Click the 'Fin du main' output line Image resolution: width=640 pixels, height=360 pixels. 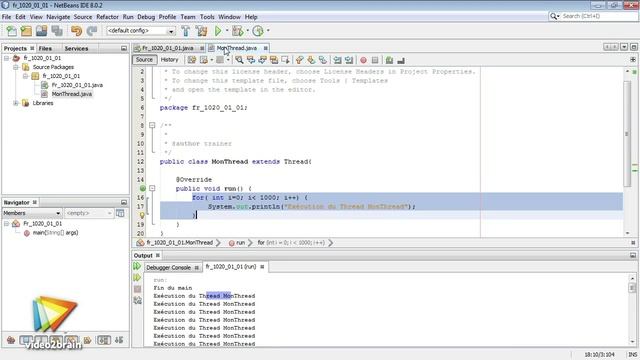click(x=173, y=288)
